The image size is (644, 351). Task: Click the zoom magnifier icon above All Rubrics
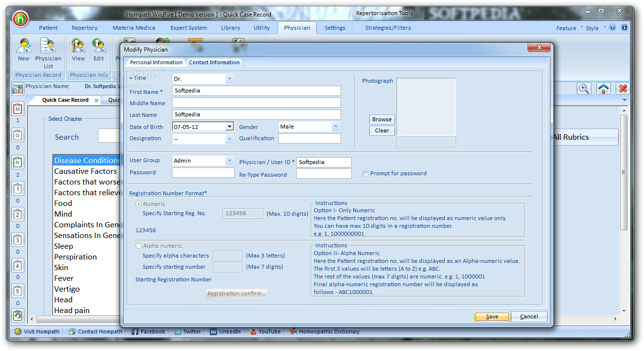584,88
